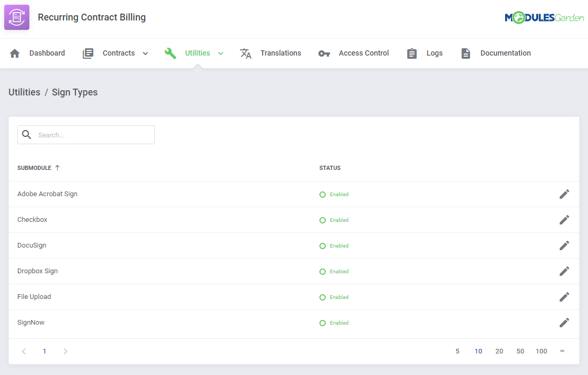Click the Access Control key icon
The image size is (588, 375).
tap(324, 53)
